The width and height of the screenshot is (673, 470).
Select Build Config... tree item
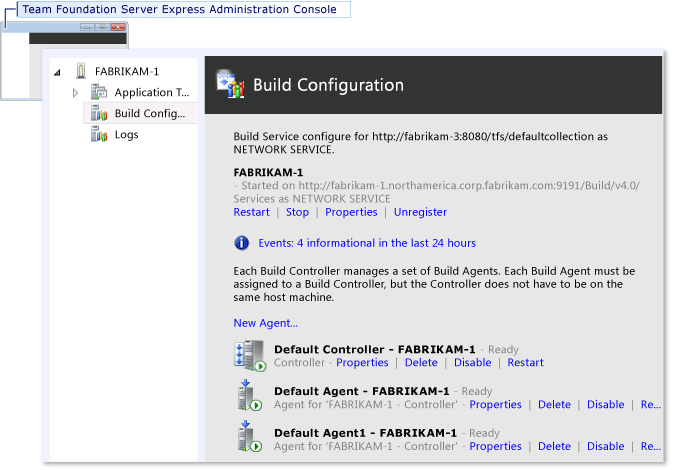[150, 114]
